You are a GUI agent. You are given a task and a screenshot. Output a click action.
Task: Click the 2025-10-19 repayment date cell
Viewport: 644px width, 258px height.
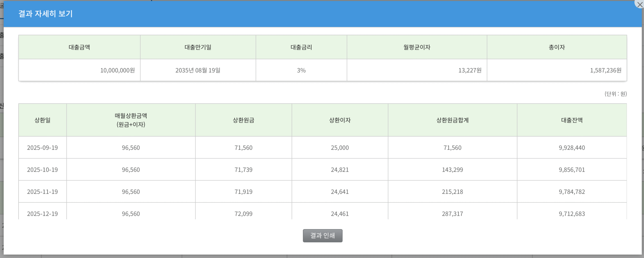pyautogui.click(x=43, y=170)
